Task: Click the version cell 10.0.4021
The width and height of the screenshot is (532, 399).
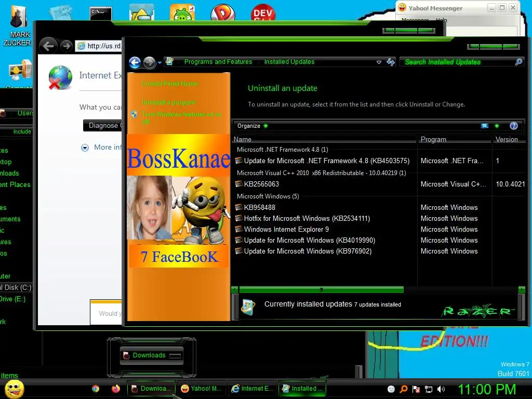Action: click(x=510, y=184)
